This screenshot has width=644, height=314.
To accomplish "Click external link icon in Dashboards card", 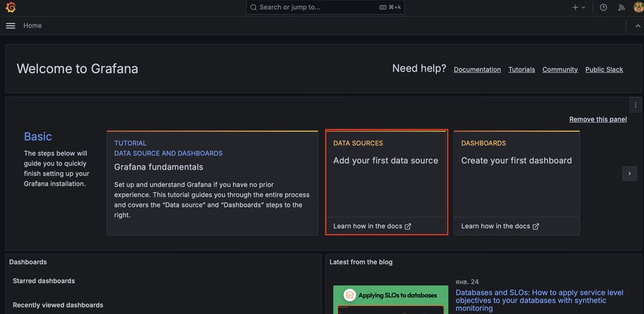I will tap(536, 226).
